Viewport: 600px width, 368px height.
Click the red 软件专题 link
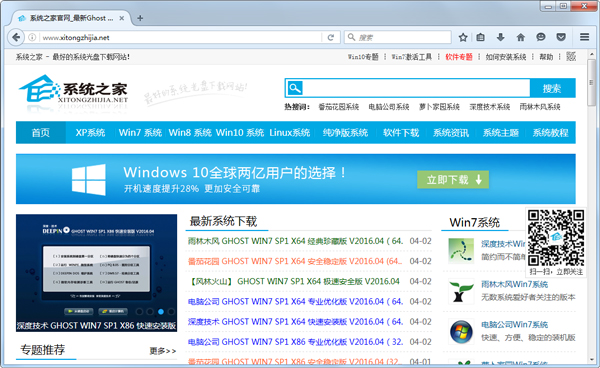pos(459,57)
